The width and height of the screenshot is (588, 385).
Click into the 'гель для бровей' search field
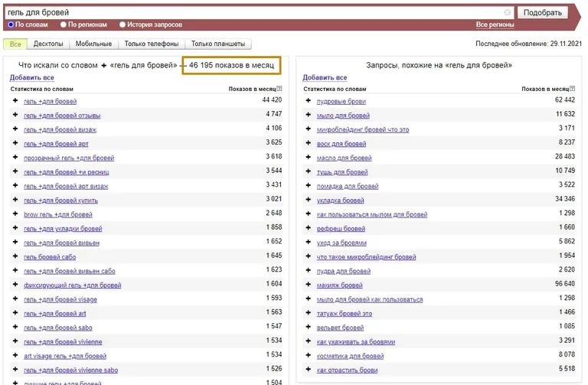pyautogui.click(x=253, y=13)
